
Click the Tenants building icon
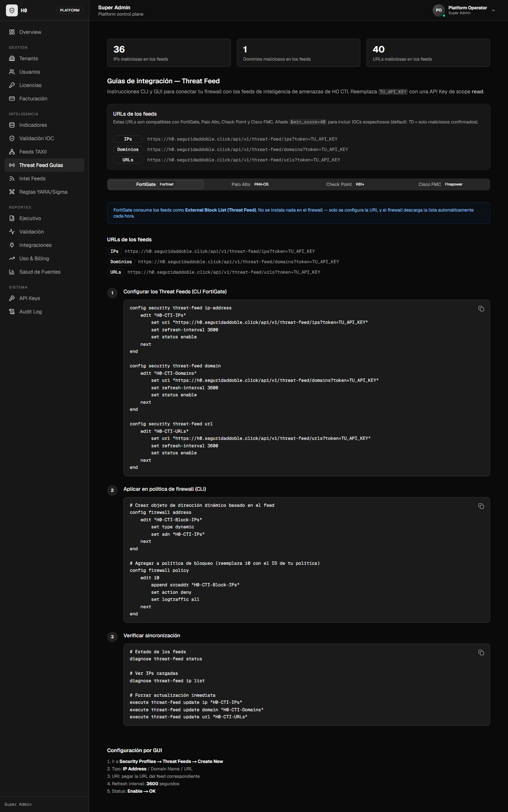coord(12,58)
